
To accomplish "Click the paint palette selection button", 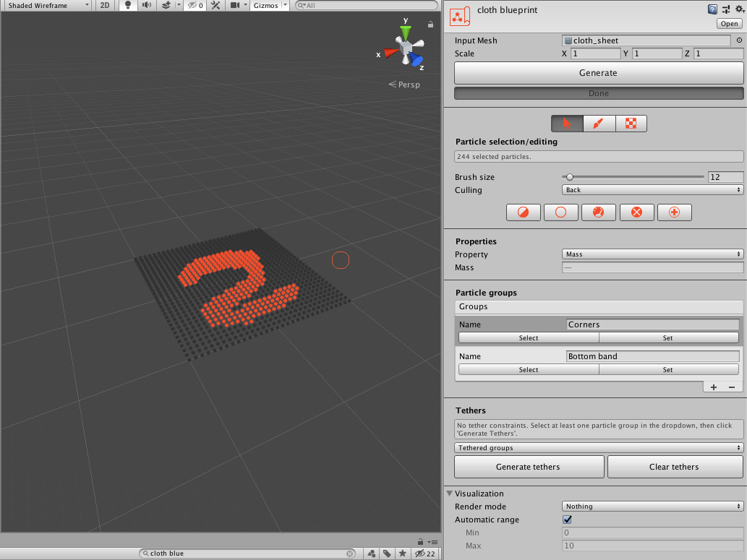I will pos(598,212).
